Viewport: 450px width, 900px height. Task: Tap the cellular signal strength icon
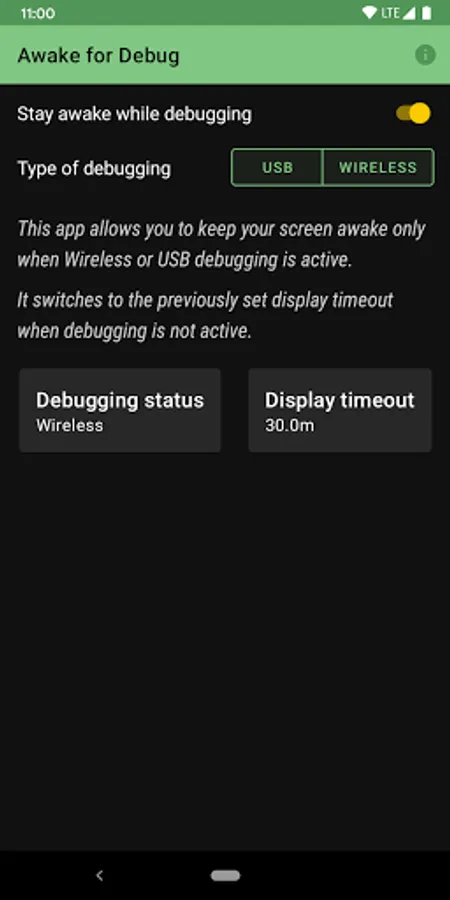pos(409,13)
